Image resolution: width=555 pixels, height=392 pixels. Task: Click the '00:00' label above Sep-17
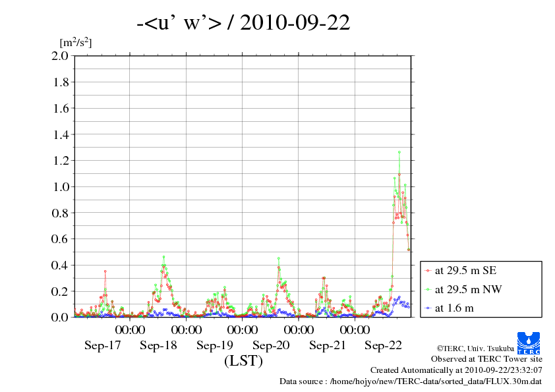click(x=130, y=330)
